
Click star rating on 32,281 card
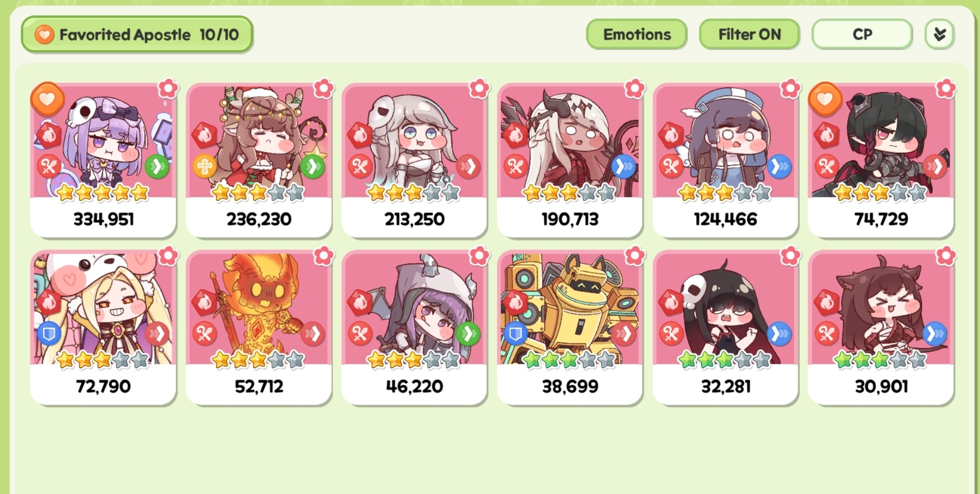point(725,360)
